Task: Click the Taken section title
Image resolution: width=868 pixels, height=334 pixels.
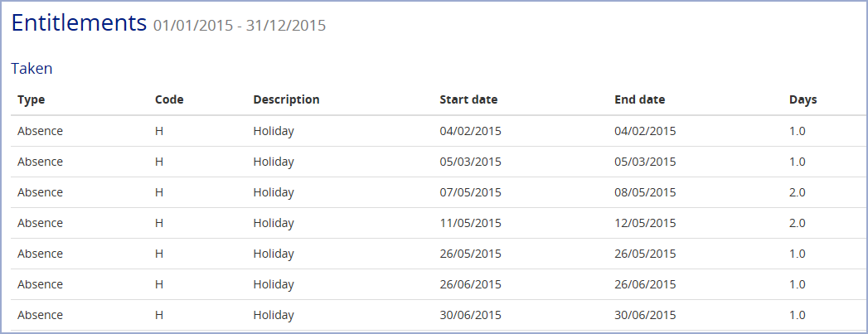Action: (32, 69)
